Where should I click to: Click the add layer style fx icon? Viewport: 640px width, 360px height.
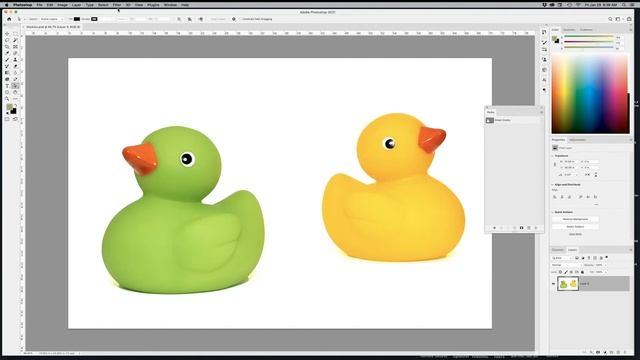pos(591,352)
